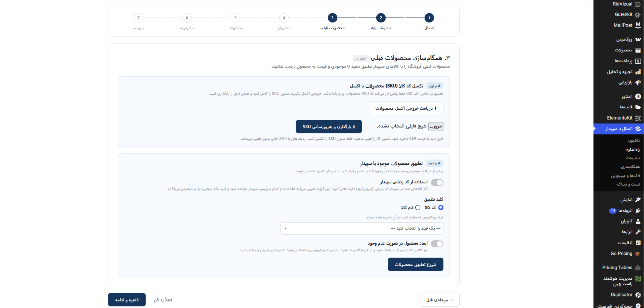Click 'Go Pricing' menu label
644x308 pixels.
coord(621,254)
